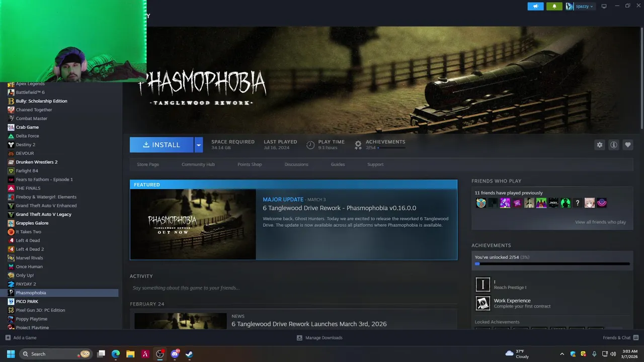This screenshot has height=362, width=644.
Task: Open the spazzy account dropdown
Action: click(580, 7)
